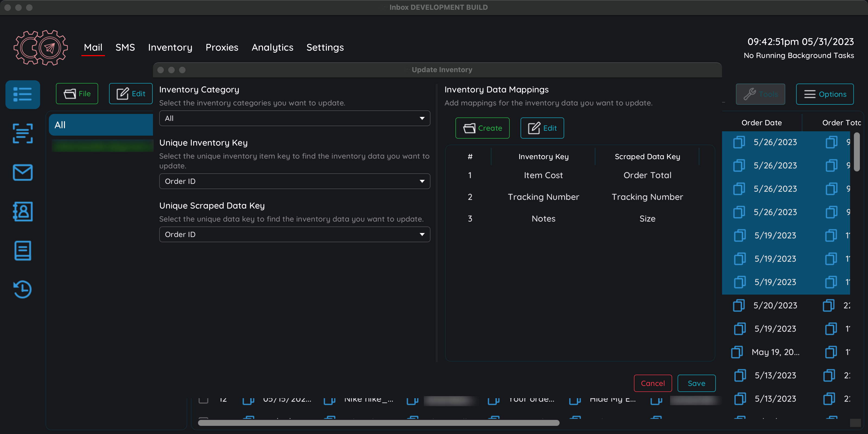868x434 pixels.
Task: Copy the May 19, 20... order date
Action: tap(737, 352)
